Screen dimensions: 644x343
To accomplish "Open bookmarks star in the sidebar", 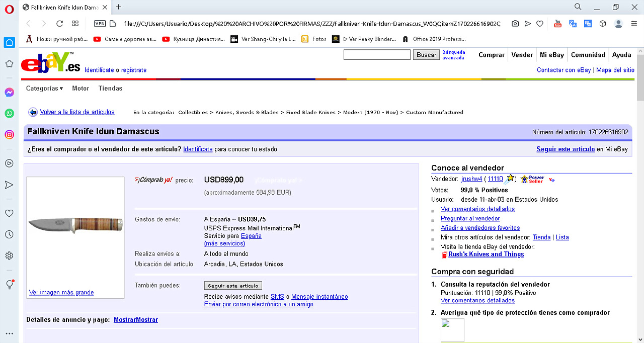I will (9, 64).
